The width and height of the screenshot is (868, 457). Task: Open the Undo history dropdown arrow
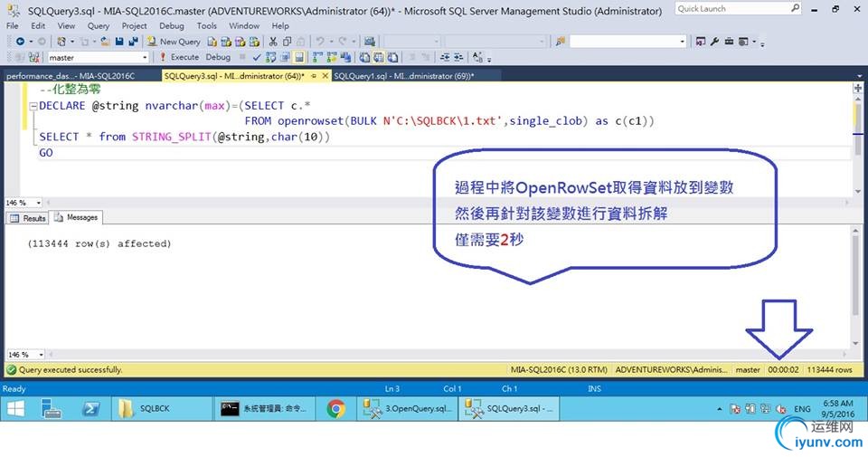click(x=331, y=42)
